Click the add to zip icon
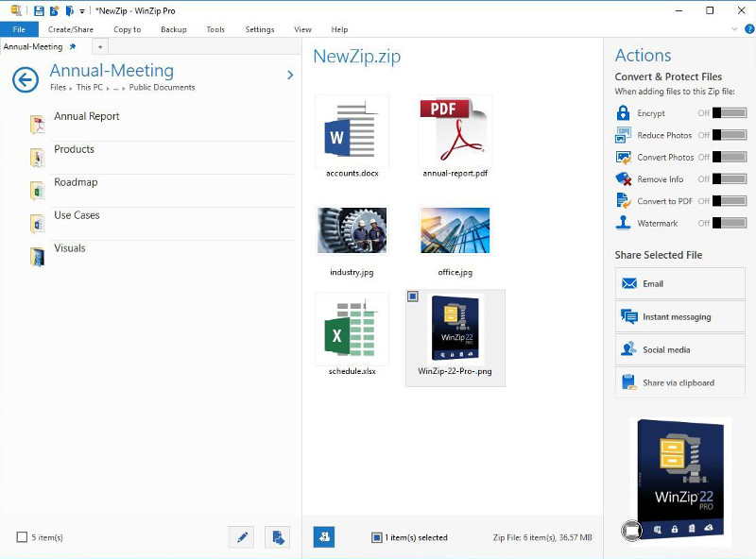This screenshot has width=756, height=559. pyautogui.click(x=278, y=537)
